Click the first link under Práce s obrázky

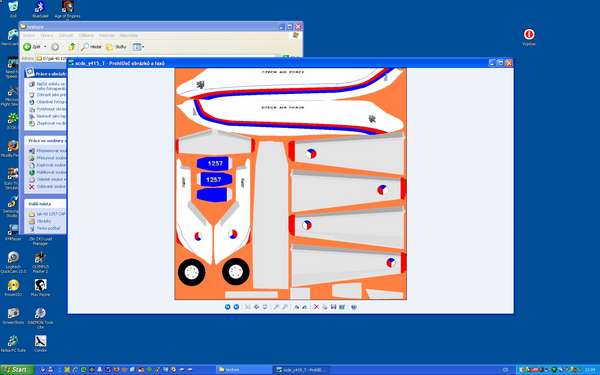point(47,86)
